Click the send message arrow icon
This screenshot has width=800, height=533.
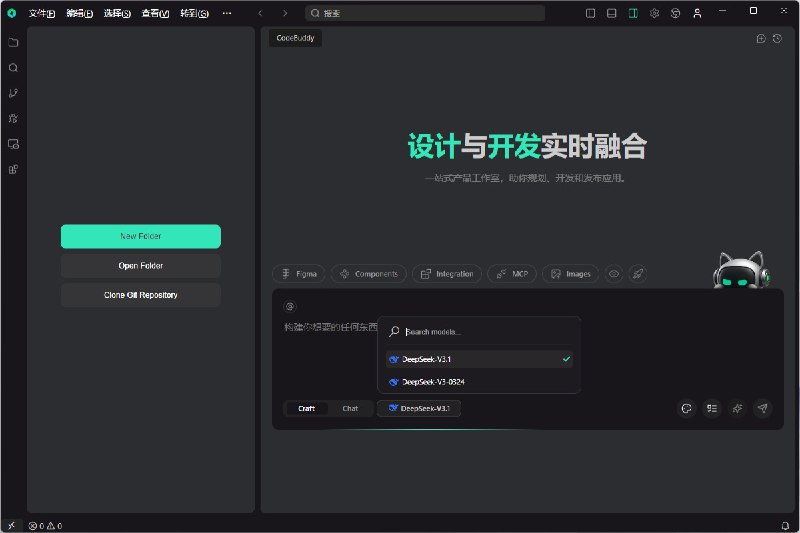762,408
